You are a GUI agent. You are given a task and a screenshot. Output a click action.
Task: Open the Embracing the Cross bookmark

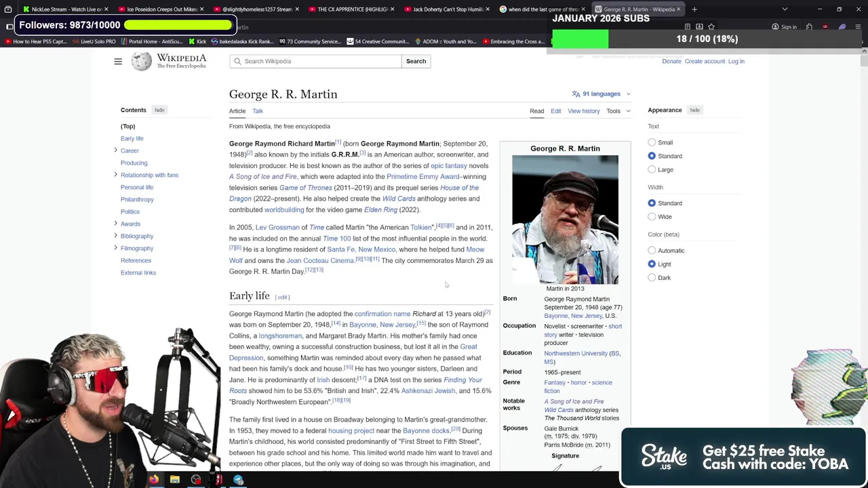(513, 41)
